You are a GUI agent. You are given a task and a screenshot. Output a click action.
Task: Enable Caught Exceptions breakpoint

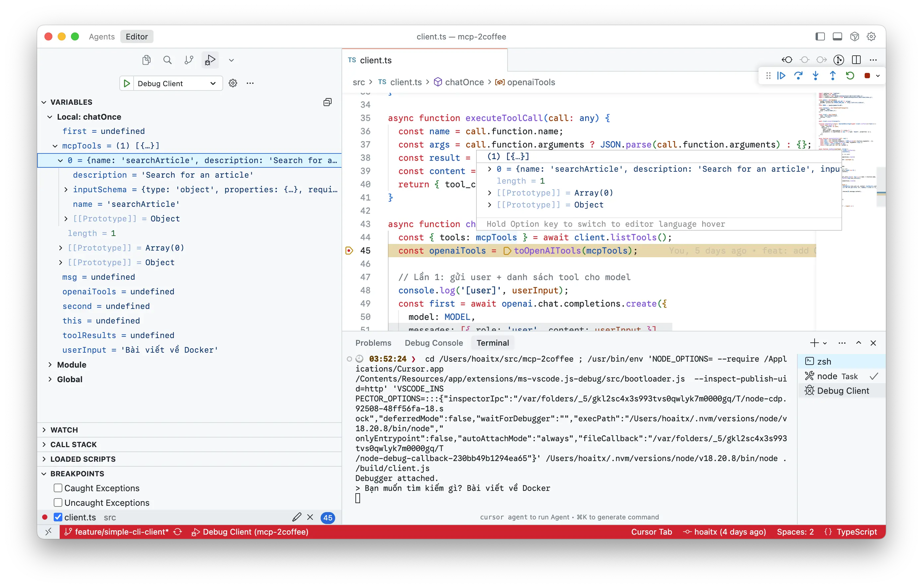coord(58,488)
